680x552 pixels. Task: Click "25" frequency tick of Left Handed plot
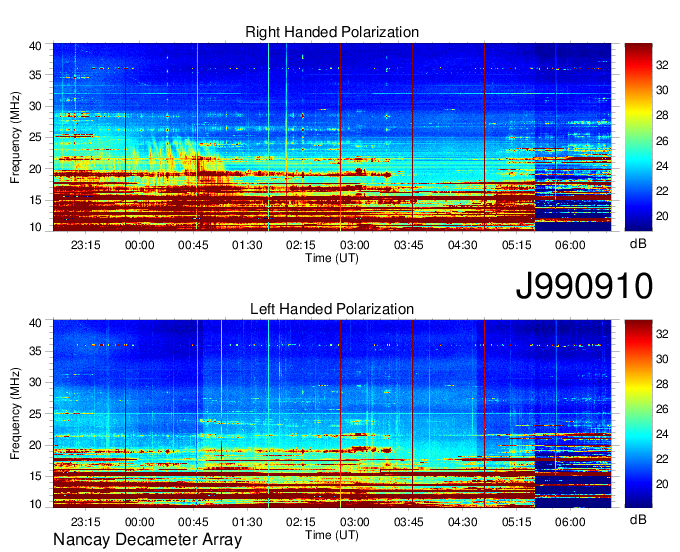click(x=35, y=414)
